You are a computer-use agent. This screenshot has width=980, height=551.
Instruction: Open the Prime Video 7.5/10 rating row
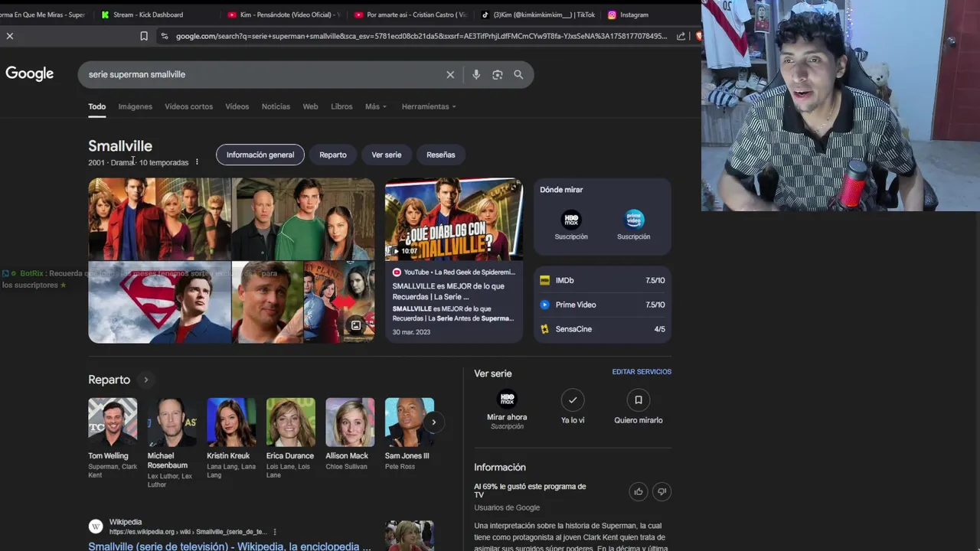pyautogui.click(x=603, y=305)
